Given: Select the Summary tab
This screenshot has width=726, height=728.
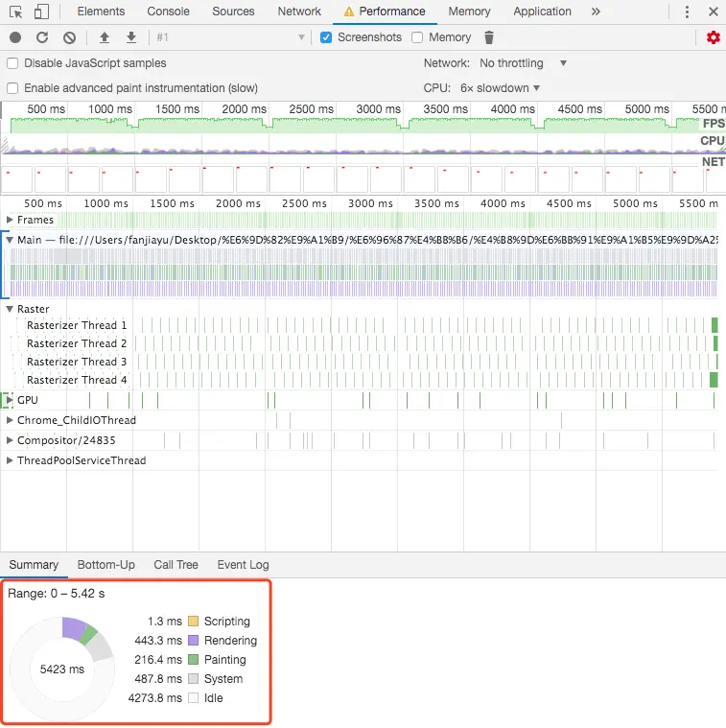Looking at the screenshot, I should tap(34, 565).
